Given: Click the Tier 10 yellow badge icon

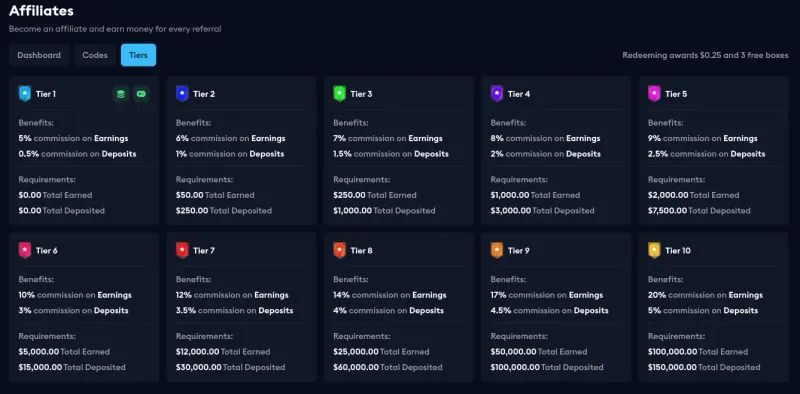Looking at the screenshot, I should pyautogui.click(x=655, y=251).
